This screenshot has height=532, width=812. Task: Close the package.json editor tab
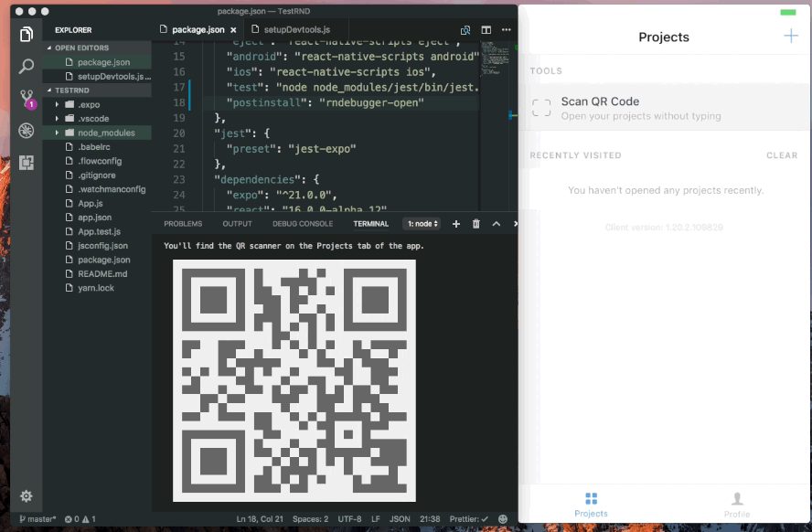click(x=233, y=30)
